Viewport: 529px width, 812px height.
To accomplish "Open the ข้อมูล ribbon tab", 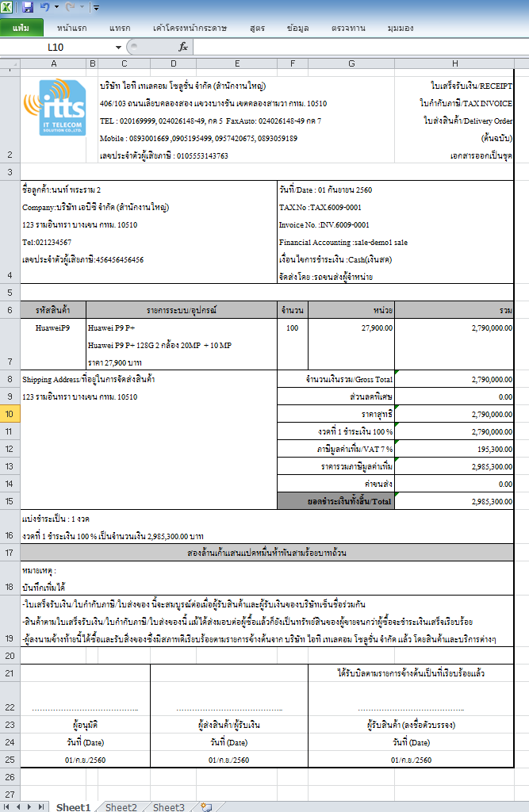I will (x=298, y=28).
